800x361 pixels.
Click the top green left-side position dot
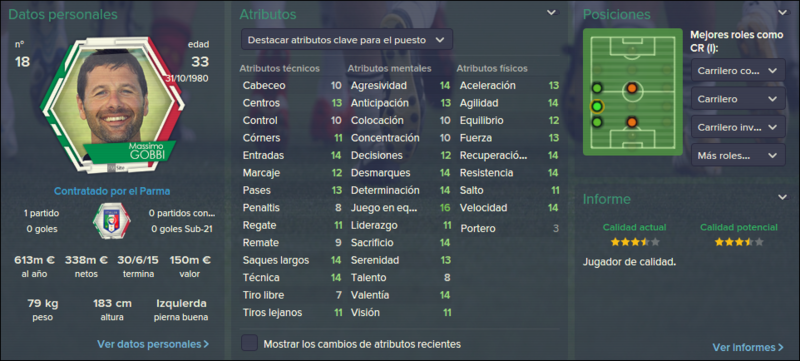click(597, 88)
